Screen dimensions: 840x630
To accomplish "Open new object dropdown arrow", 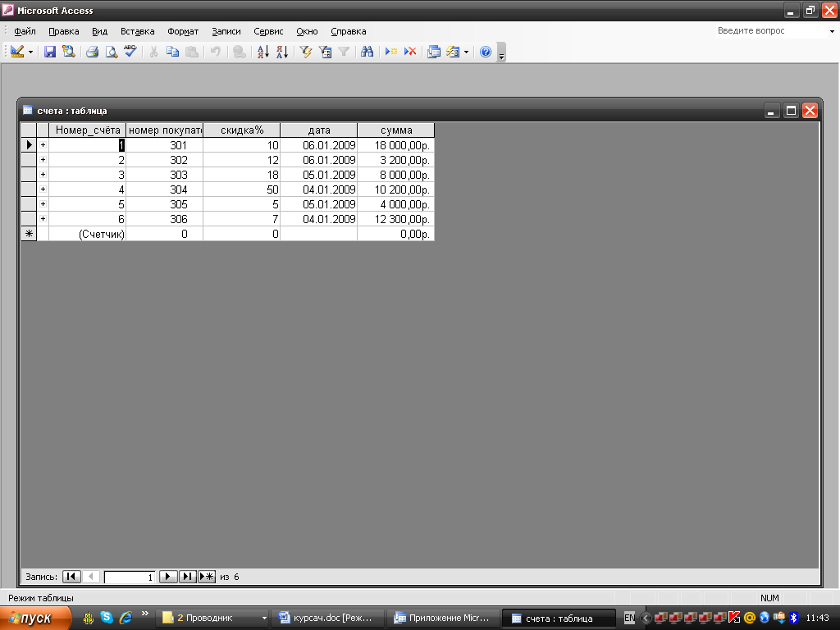I will point(466,52).
